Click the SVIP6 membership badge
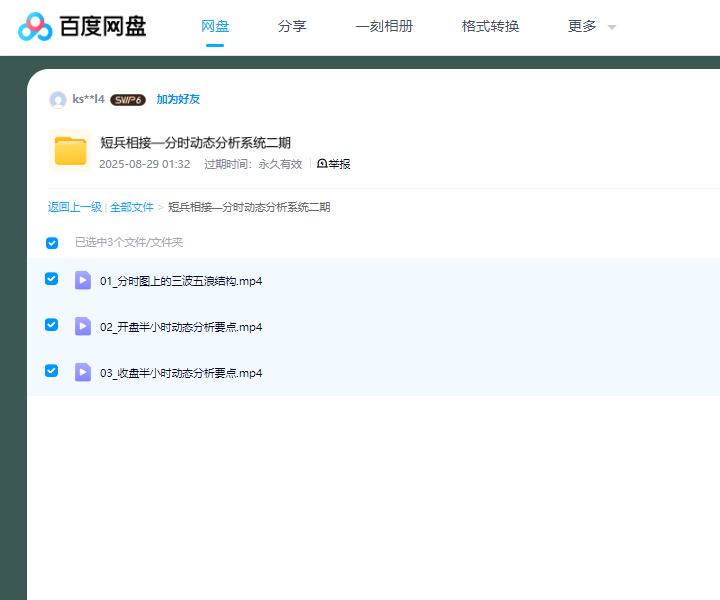The width and height of the screenshot is (720, 600). tap(128, 100)
